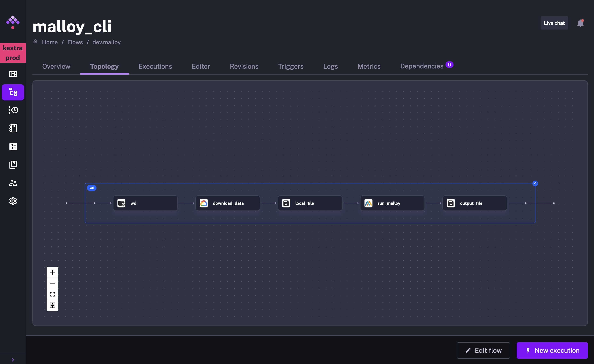Toggle the topology layout orientation icon
Screen dimensions: 594x364
pos(52,305)
